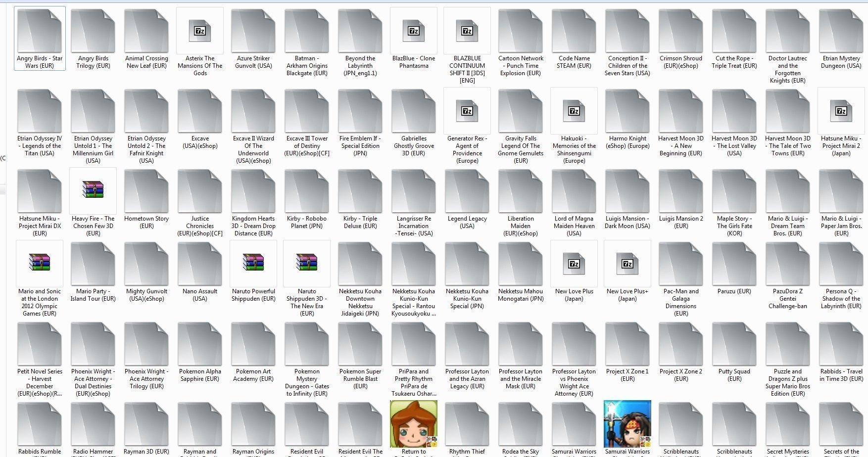Select the Fire Emblem If - Special Edition file icon
Screen dimensions: 868x457
point(360,111)
